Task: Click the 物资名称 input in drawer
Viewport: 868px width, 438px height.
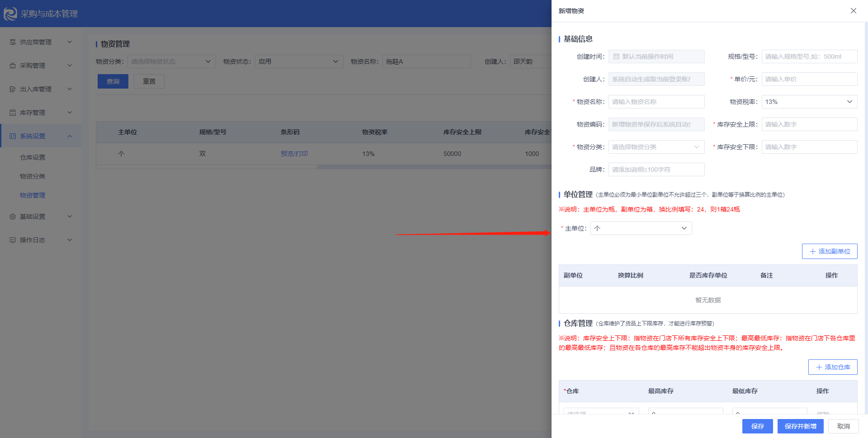Action: pyautogui.click(x=656, y=102)
